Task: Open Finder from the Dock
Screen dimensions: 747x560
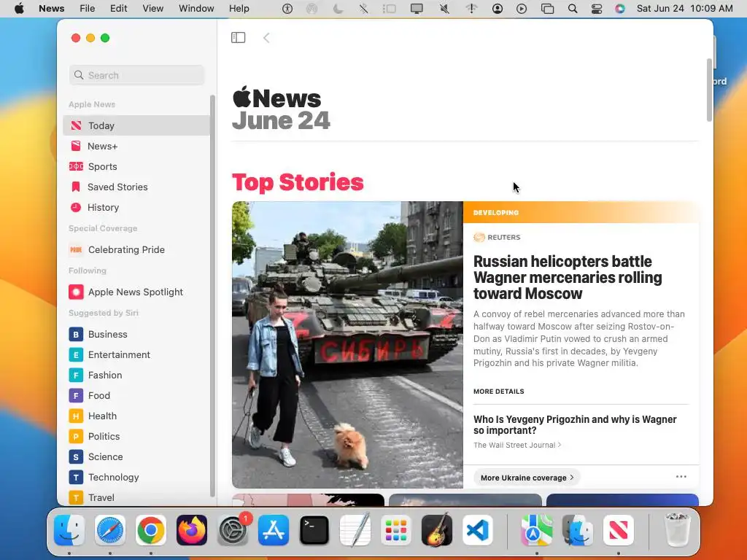Action: click(x=69, y=530)
